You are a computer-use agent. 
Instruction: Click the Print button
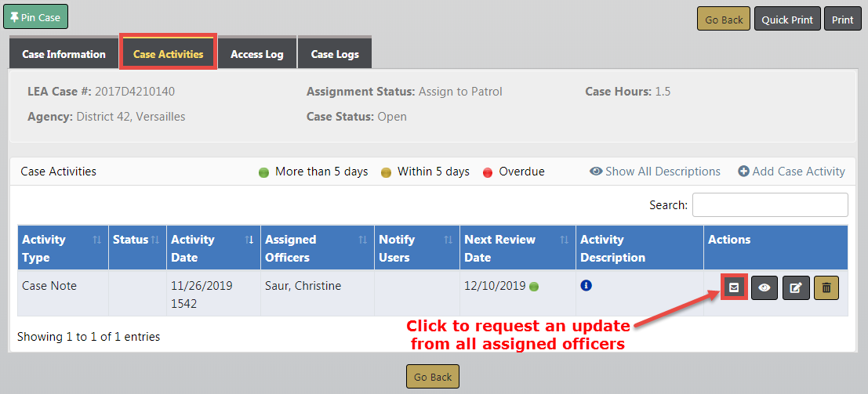click(843, 20)
